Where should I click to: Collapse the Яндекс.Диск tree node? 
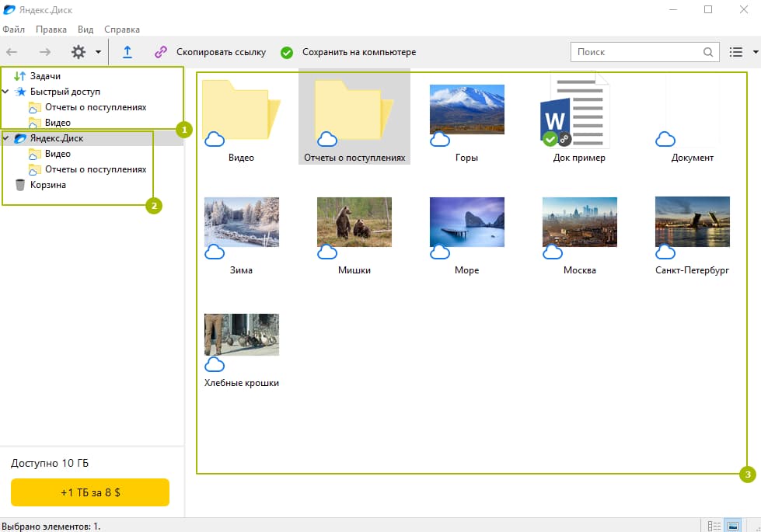tap(5, 138)
